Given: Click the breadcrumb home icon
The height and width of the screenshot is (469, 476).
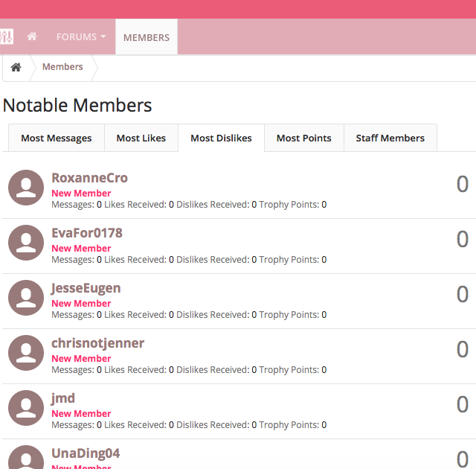Looking at the screenshot, I should [16, 67].
